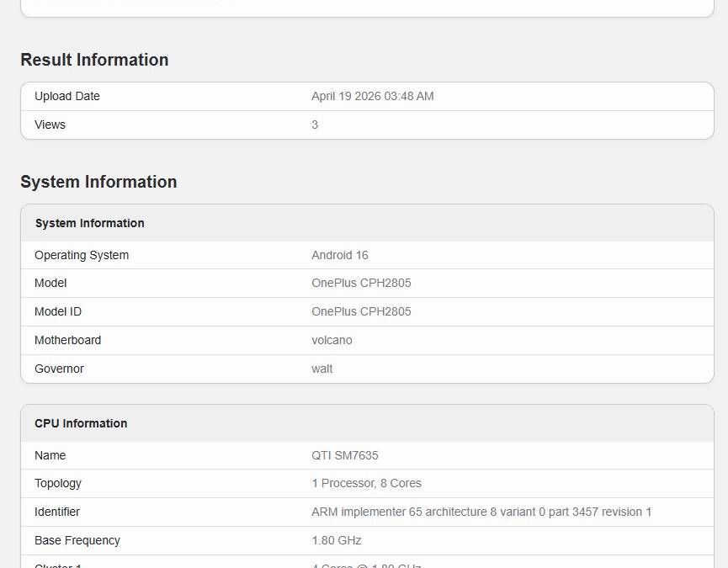The height and width of the screenshot is (568, 728).
Task: Select the Topology row
Action: tap(58, 483)
